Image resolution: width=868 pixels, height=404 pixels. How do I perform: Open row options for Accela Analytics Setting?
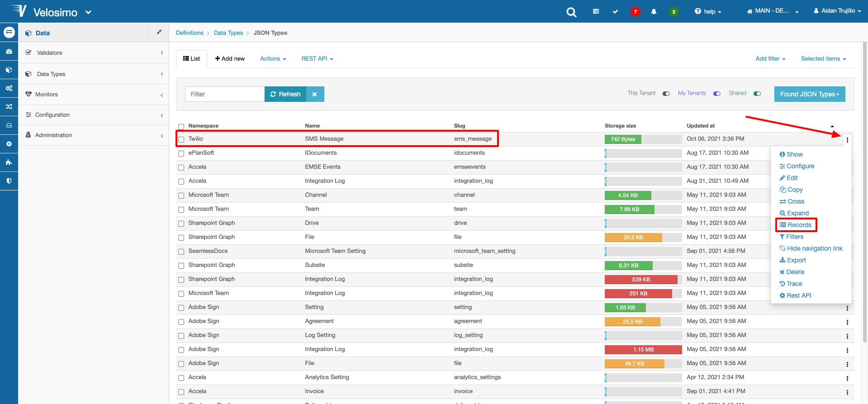pos(847,378)
